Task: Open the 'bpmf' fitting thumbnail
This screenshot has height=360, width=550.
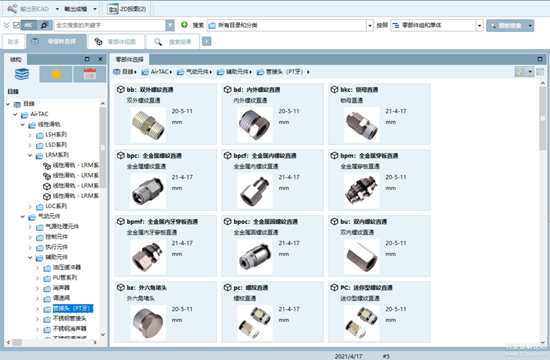Action: [x=148, y=257]
